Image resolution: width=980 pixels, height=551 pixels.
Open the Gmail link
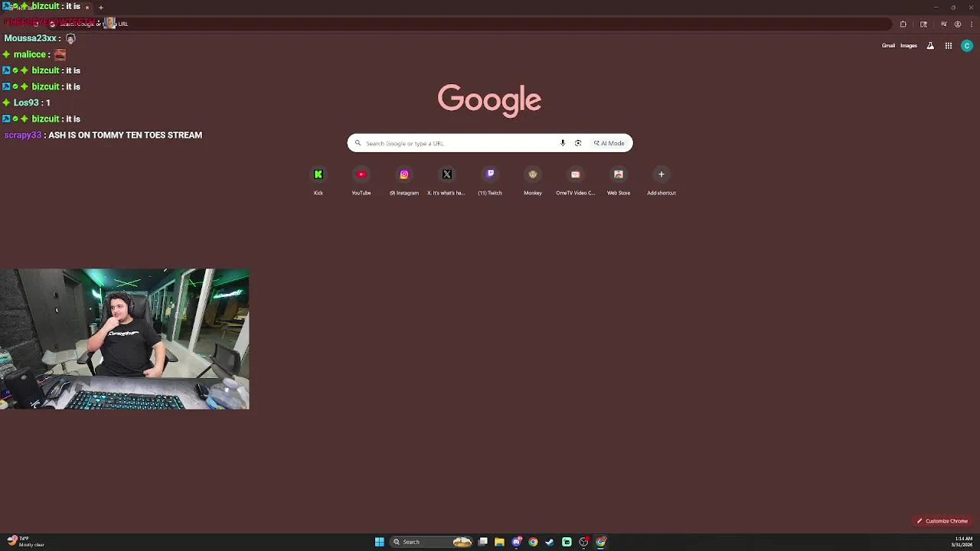click(x=888, y=46)
